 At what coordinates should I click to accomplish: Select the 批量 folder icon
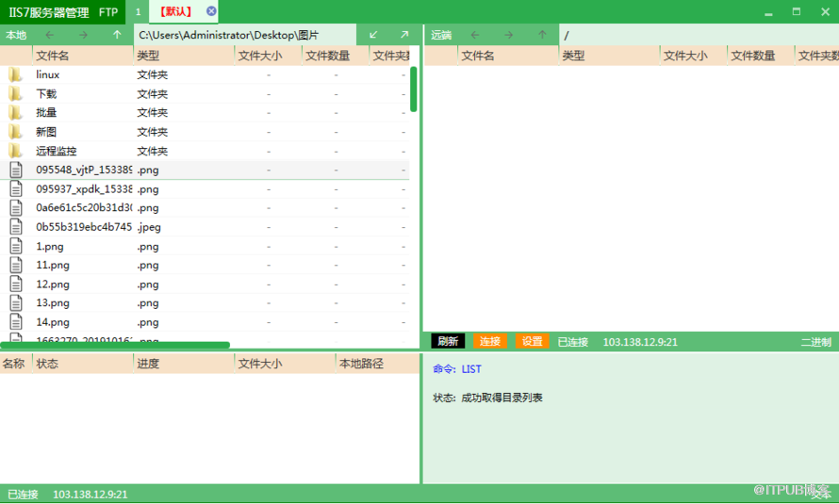pos(15,112)
